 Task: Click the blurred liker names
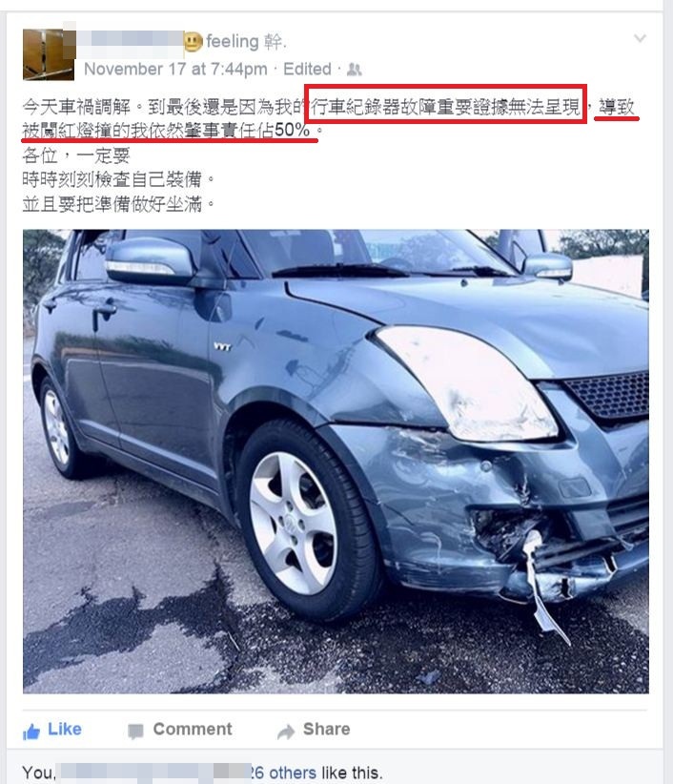(x=153, y=773)
